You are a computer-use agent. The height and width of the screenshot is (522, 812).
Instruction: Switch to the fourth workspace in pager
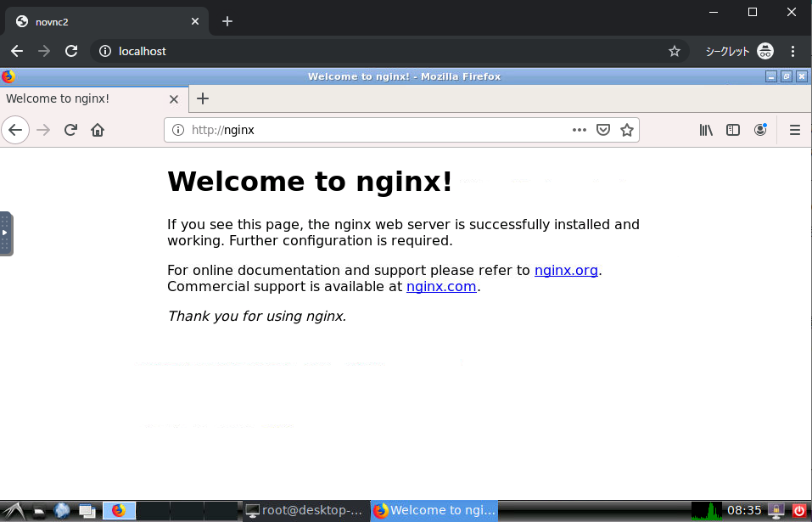point(221,511)
